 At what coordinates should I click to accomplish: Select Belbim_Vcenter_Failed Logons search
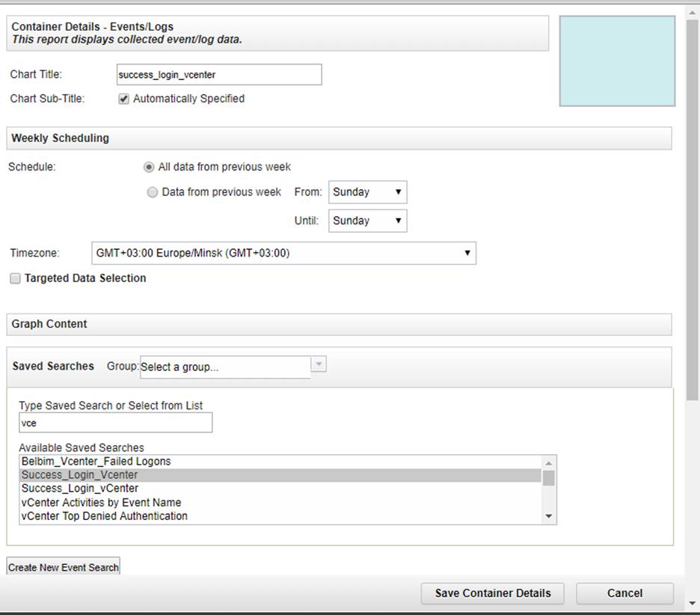(x=280, y=462)
